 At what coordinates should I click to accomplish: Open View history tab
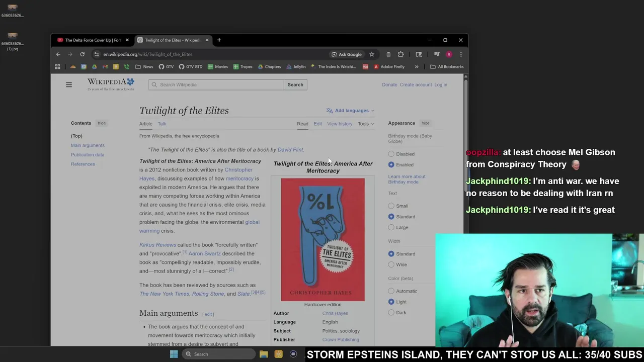click(340, 124)
